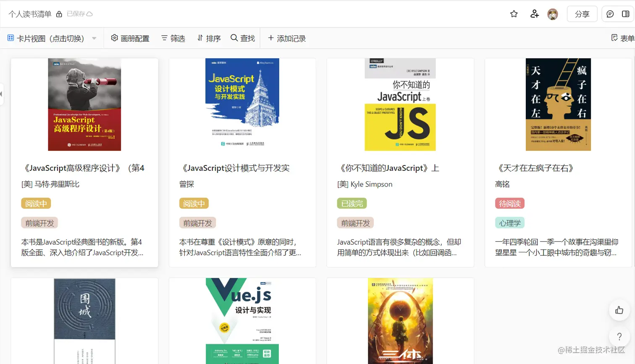Click the description starting 一年四季轮回
Viewport: 635px width, 364px height.
point(557,247)
